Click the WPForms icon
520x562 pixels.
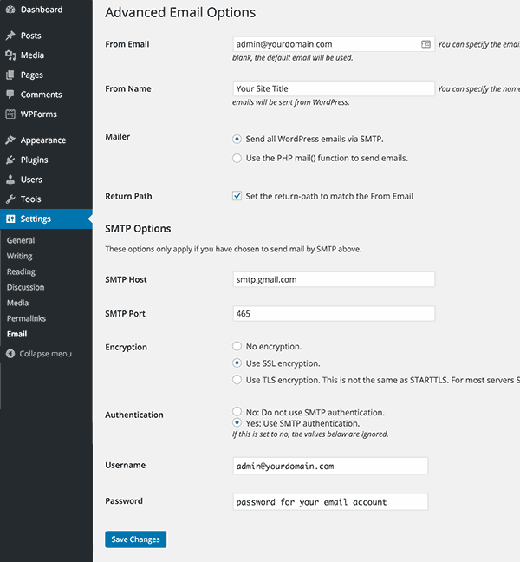point(10,114)
